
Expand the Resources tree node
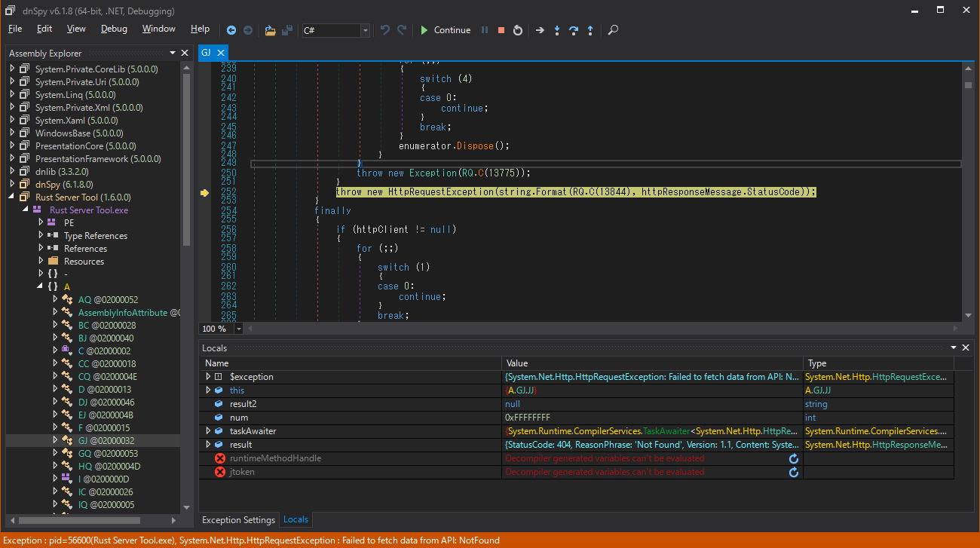pyautogui.click(x=41, y=262)
